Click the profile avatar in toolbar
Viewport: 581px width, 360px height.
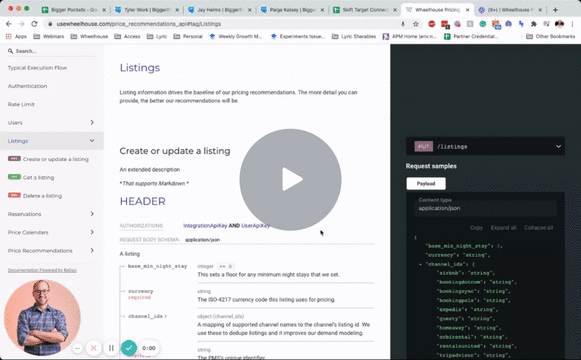coord(559,24)
